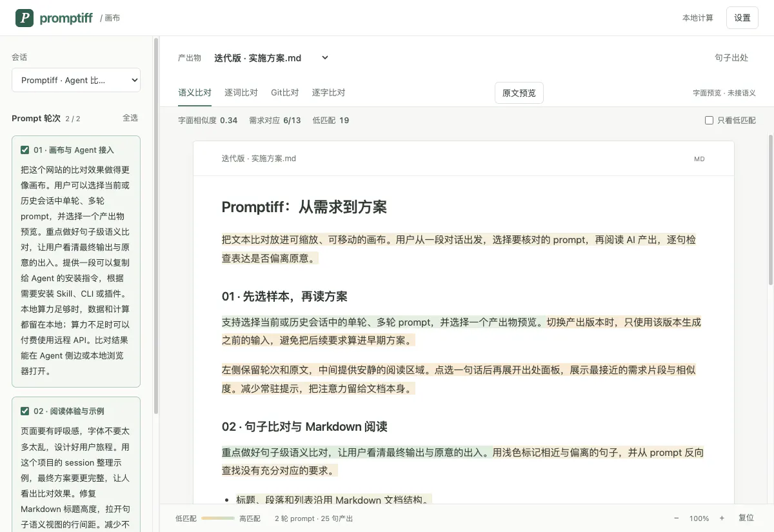Click the 02 · 句子比对与 Markdown 阅读 heading

point(304,427)
